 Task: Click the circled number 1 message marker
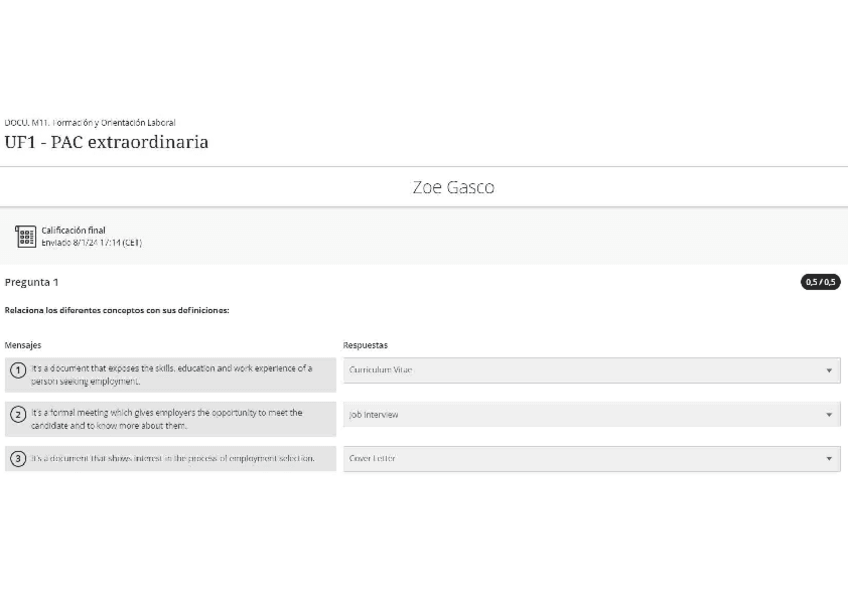click(18, 370)
